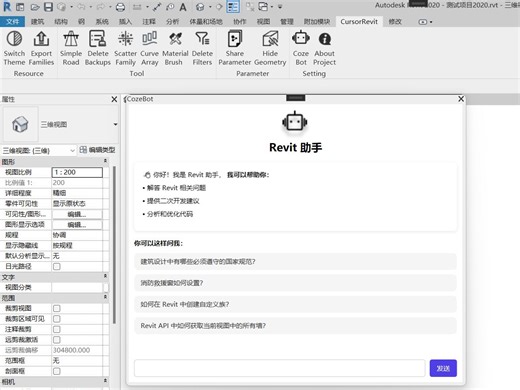Click the Section tool quick access icon
The height and width of the screenshot is (390, 520).
(219, 7)
